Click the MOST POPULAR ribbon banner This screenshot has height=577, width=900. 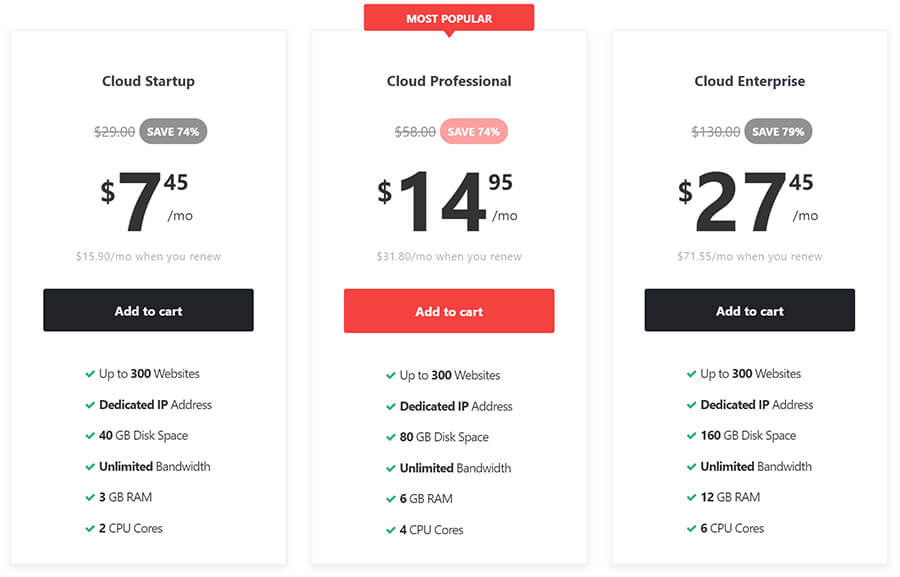pyautogui.click(x=448, y=17)
